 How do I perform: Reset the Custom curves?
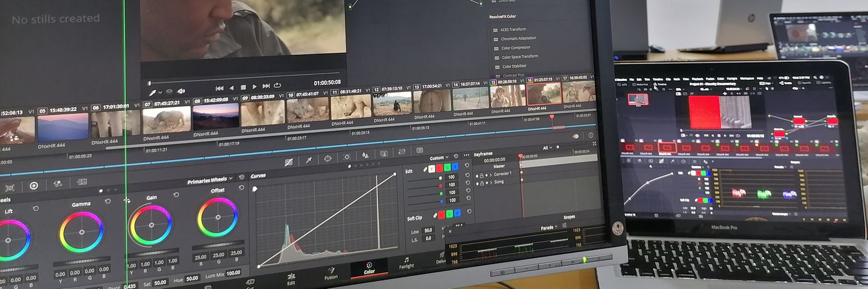[456, 156]
